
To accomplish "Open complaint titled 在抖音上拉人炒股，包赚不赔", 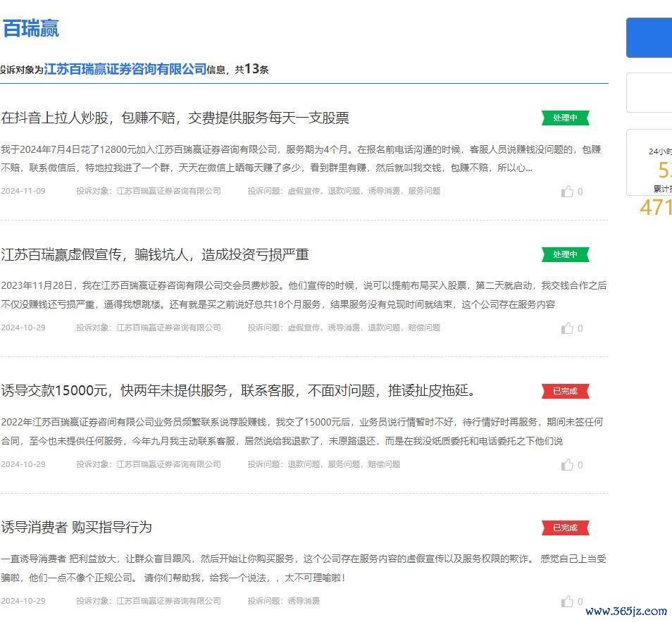I will [x=175, y=118].
